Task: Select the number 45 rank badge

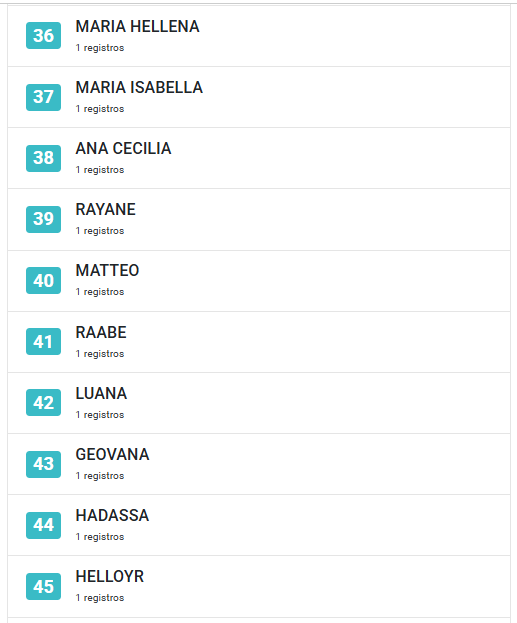Action: 43,586
